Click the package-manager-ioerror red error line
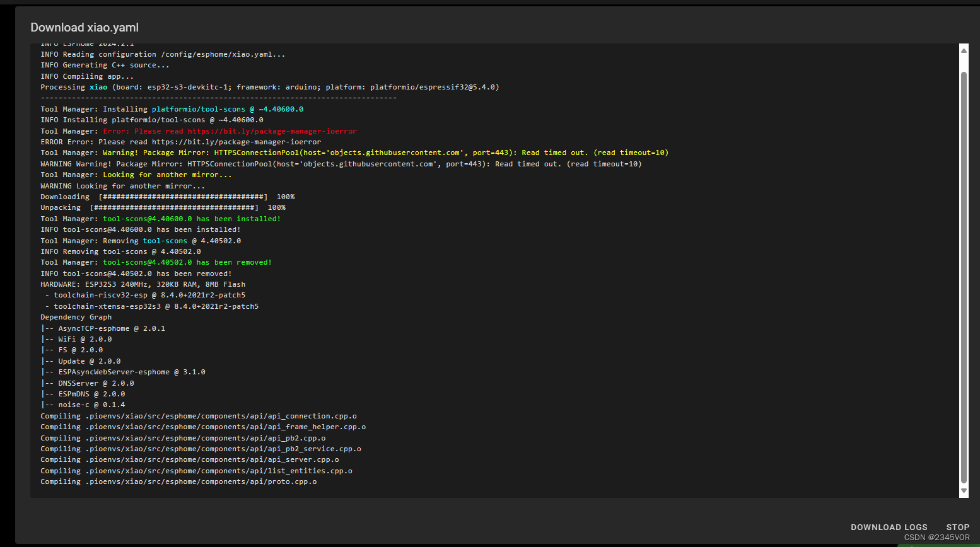 [199, 131]
